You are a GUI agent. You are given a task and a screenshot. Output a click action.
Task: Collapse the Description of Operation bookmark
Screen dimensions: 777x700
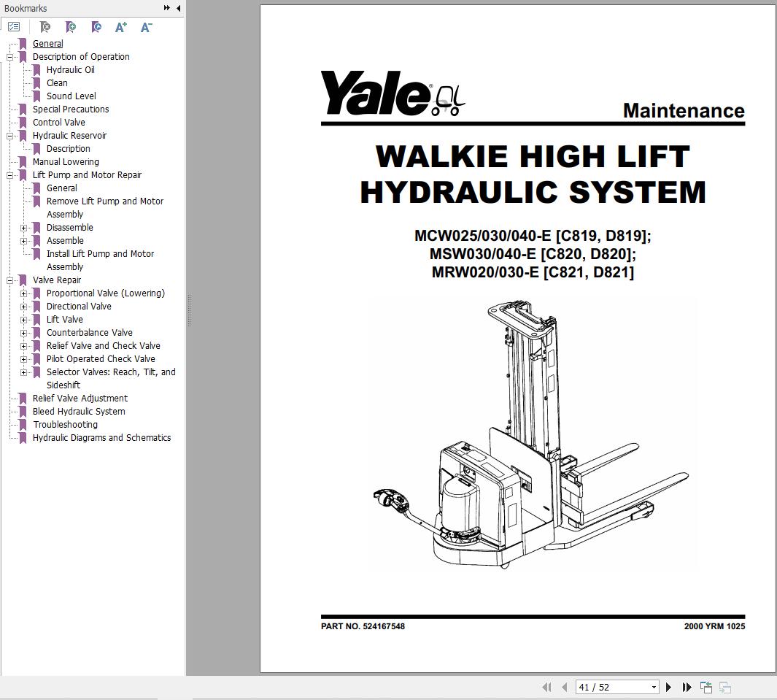pos(9,57)
